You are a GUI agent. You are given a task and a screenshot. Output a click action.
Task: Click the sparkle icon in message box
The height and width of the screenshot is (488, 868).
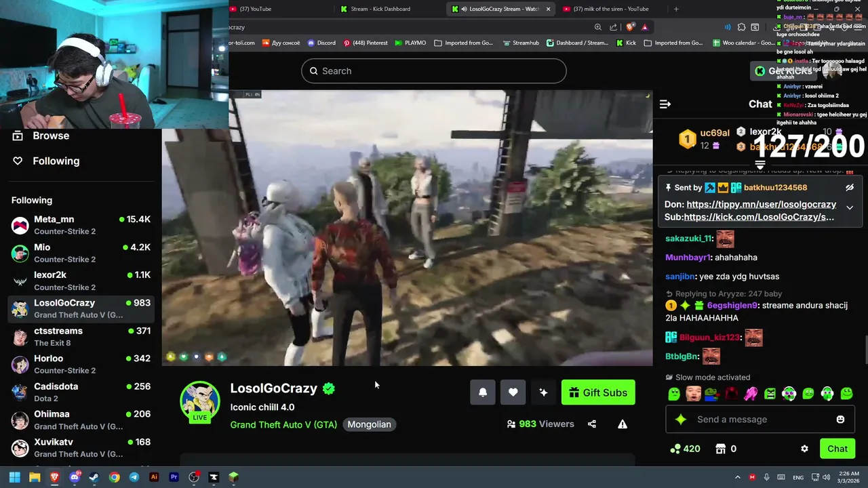tap(681, 420)
